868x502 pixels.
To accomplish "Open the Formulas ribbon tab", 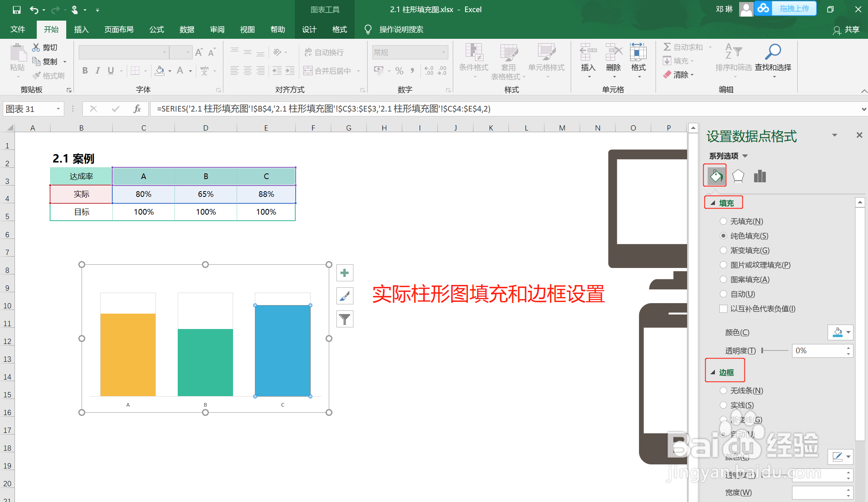I will pyautogui.click(x=157, y=30).
